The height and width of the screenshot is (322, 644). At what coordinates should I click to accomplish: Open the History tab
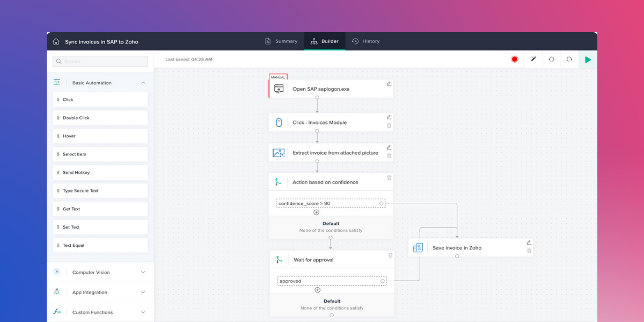(365, 41)
